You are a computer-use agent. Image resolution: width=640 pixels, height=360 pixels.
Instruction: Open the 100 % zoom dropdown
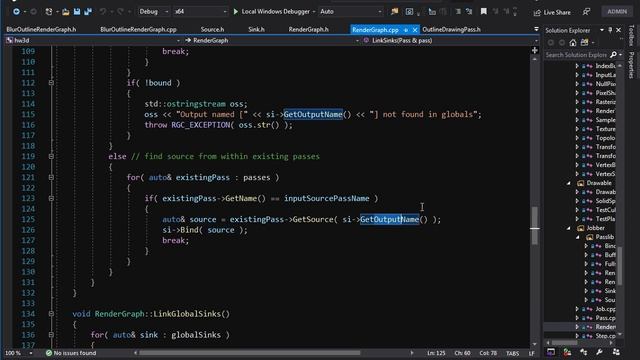click(x=31, y=353)
